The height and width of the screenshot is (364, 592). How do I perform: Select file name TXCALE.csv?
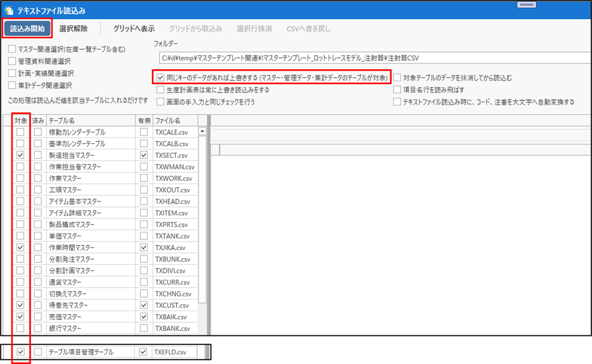173,133
